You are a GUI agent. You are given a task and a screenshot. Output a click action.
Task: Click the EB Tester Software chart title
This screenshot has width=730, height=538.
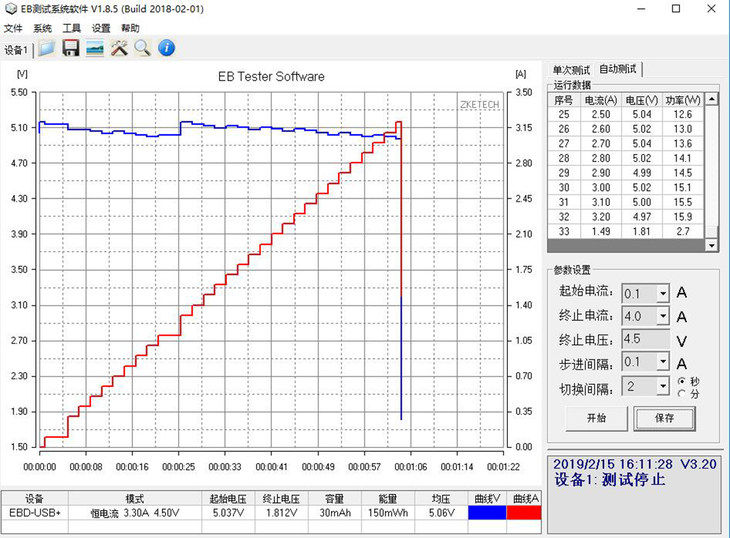click(x=271, y=76)
